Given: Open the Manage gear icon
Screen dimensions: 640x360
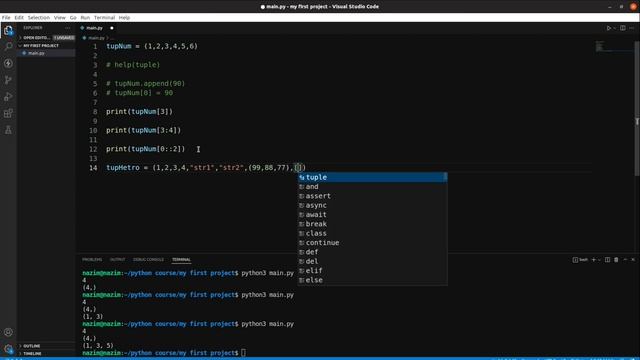Looking at the screenshot, I should point(8,349).
